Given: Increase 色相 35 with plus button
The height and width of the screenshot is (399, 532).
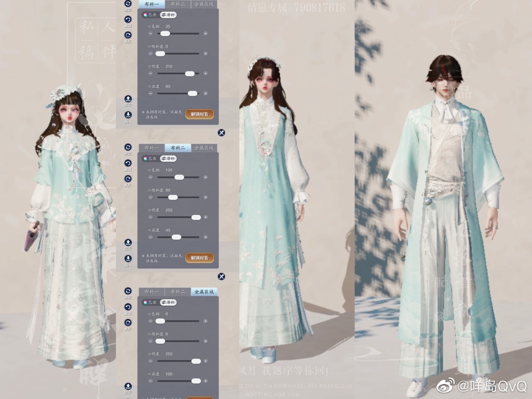Looking at the screenshot, I should pyautogui.click(x=205, y=34).
